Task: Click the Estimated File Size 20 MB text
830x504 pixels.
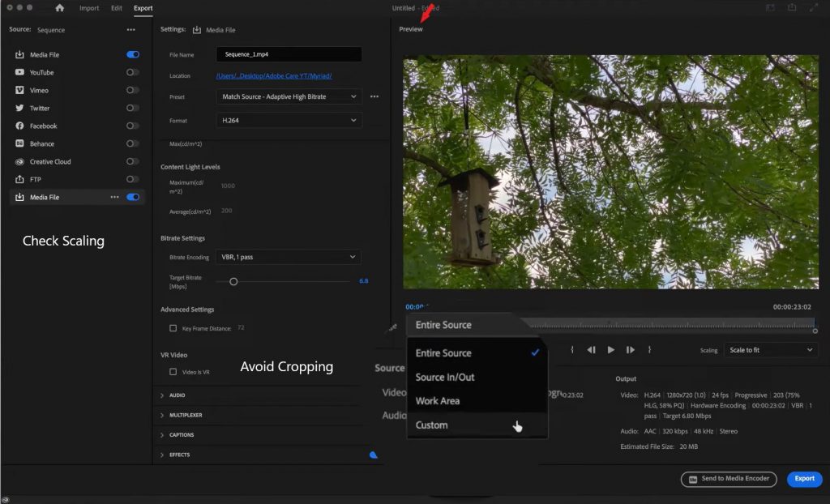Action: (659, 446)
